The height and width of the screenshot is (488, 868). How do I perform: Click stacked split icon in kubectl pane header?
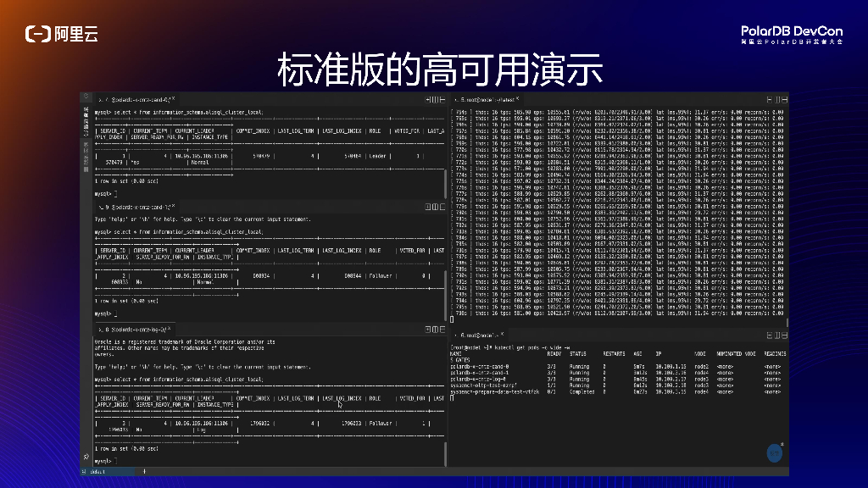point(770,335)
